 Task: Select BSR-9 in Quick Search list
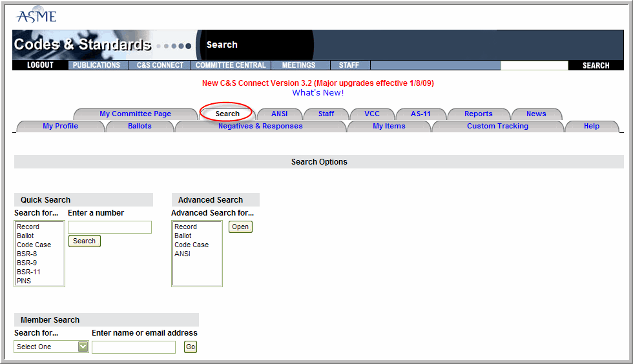coord(39,263)
